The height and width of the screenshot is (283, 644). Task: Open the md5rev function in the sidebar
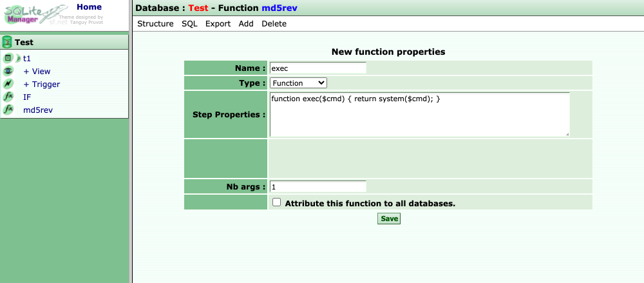[x=38, y=110]
